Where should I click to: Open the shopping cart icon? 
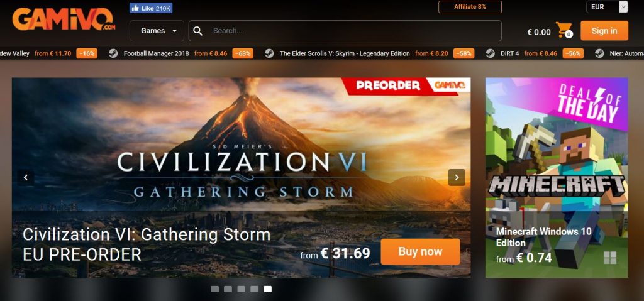(564, 30)
